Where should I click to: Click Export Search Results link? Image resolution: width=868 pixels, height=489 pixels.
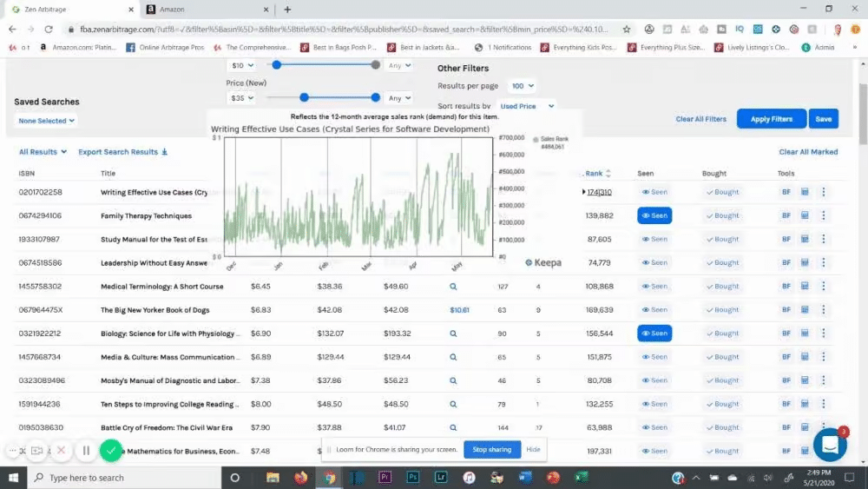123,152
